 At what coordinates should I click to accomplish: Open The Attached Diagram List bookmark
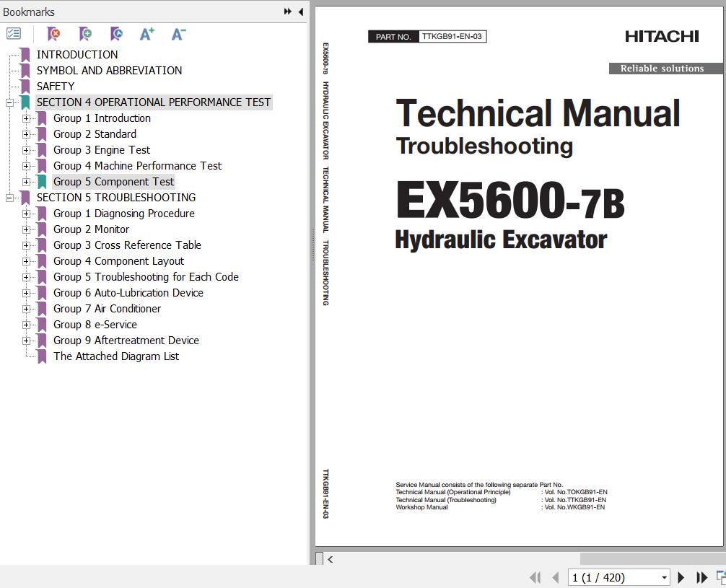click(x=116, y=356)
